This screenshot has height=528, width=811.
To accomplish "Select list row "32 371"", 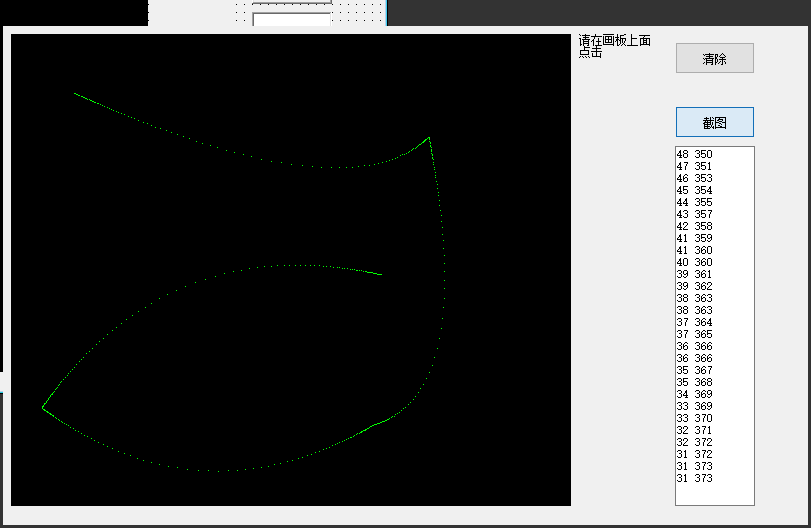I will point(714,430).
